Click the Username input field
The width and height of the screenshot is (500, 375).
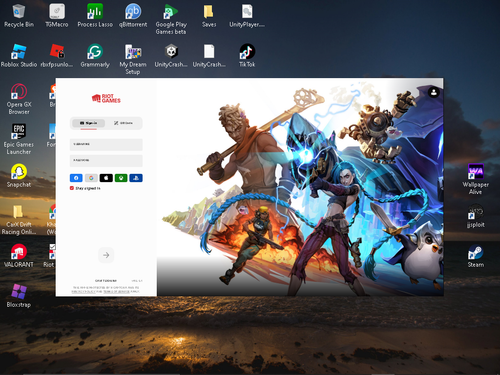click(106, 145)
